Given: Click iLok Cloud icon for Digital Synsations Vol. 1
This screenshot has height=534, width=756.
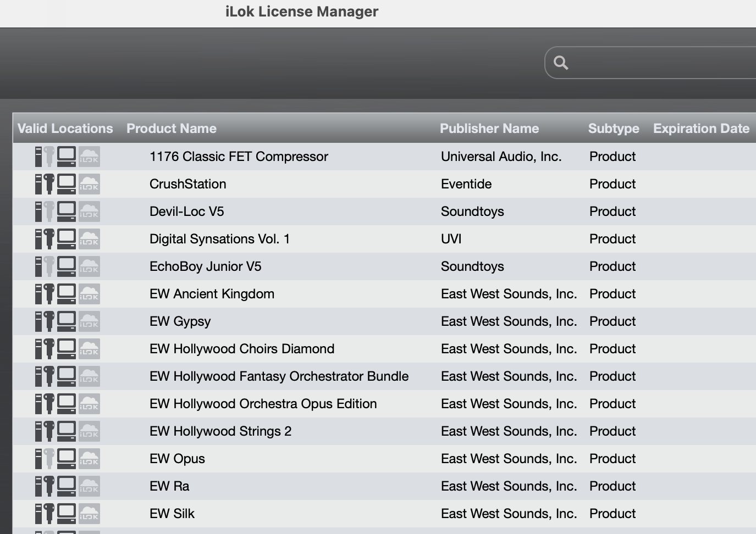Looking at the screenshot, I should [89, 239].
